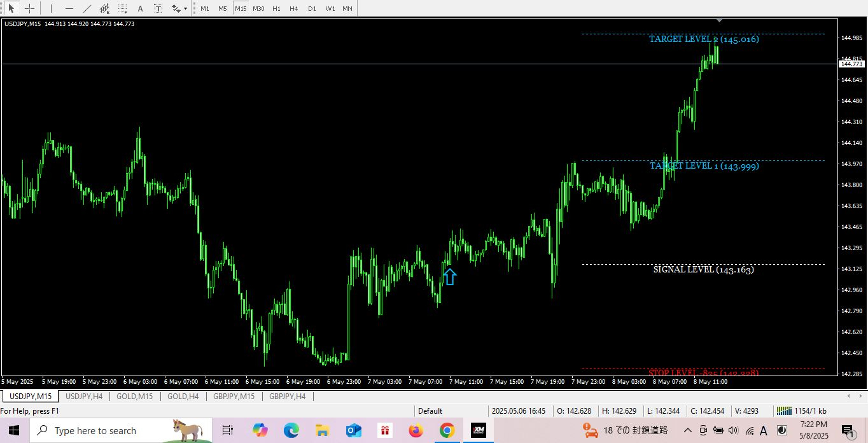Screen dimensions: 868x443
Task: Select the Equidistant Channel tool
Action: [x=105, y=9]
